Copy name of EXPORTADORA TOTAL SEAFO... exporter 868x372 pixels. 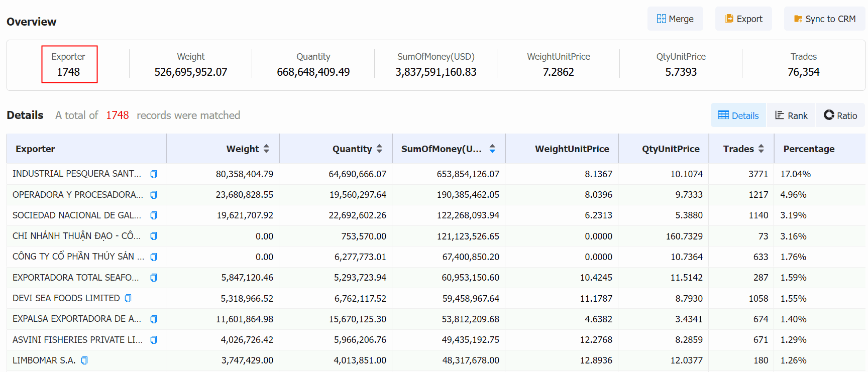click(x=154, y=278)
